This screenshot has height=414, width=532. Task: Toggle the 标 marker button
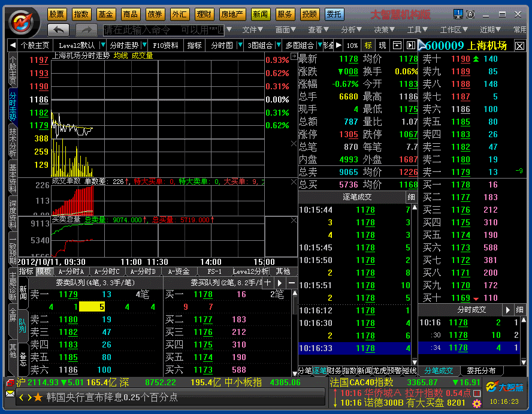[x=368, y=45]
